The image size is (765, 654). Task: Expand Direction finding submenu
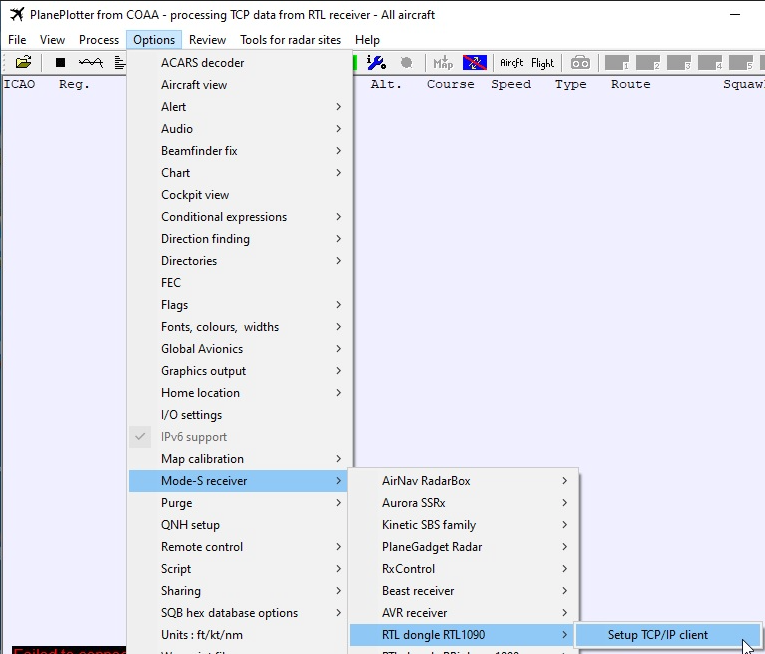point(240,238)
